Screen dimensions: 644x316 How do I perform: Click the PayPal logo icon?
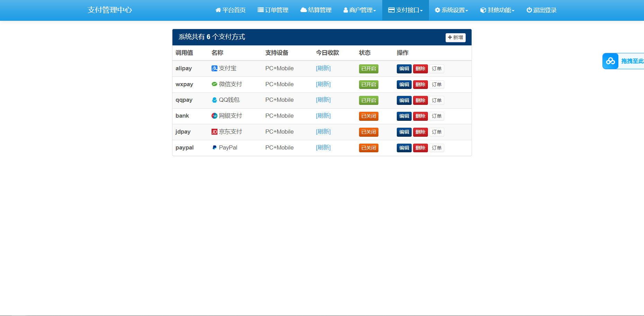coord(214,147)
